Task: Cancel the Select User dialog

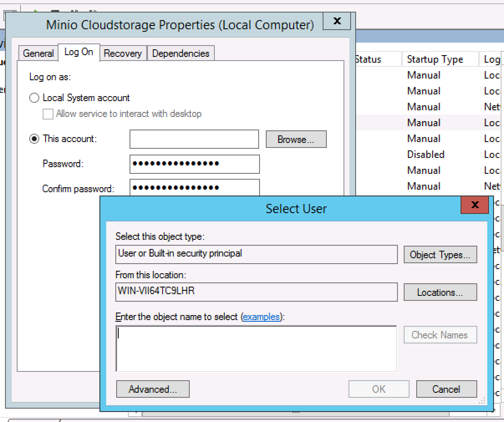Action: pos(446,389)
